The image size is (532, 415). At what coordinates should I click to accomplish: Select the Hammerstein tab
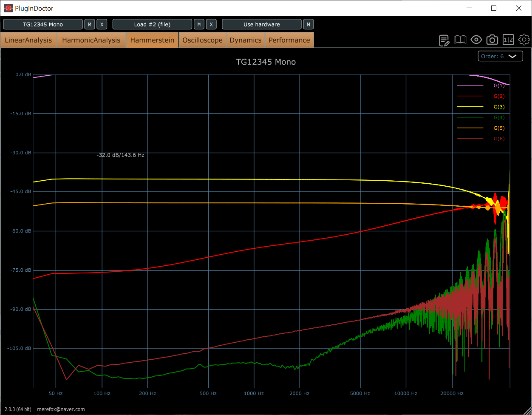[x=152, y=40]
